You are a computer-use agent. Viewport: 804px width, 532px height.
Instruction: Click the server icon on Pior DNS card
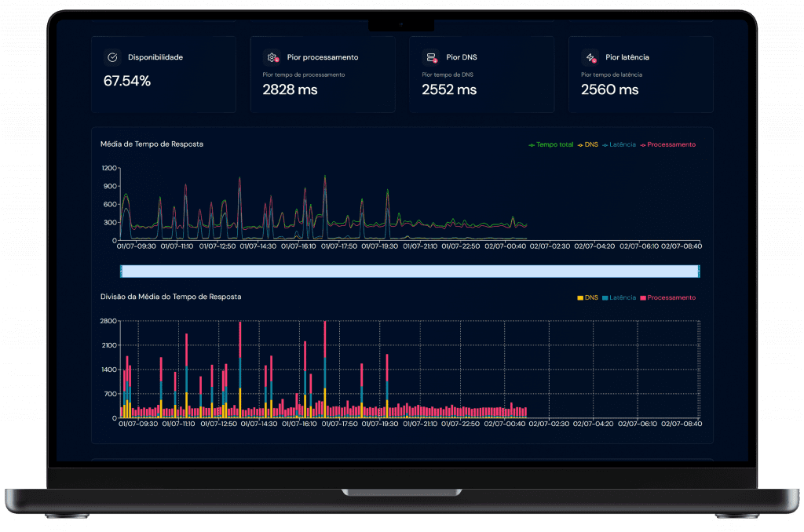(x=432, y=56)
